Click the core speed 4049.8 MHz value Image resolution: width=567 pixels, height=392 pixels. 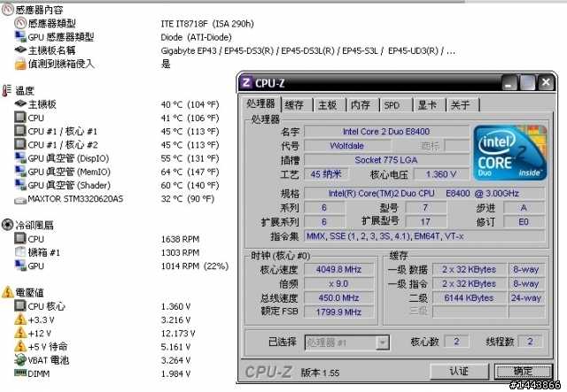tap(338, 270)
